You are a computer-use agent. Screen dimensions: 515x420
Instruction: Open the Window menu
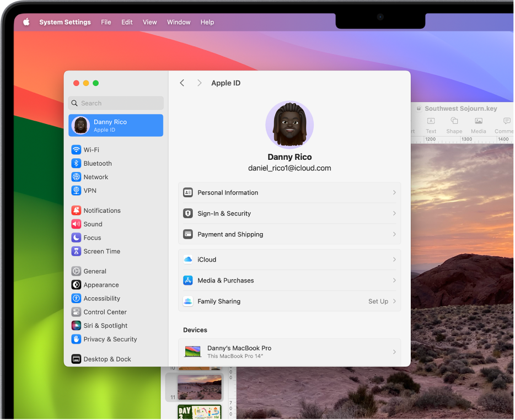click(x=179, y=22)
